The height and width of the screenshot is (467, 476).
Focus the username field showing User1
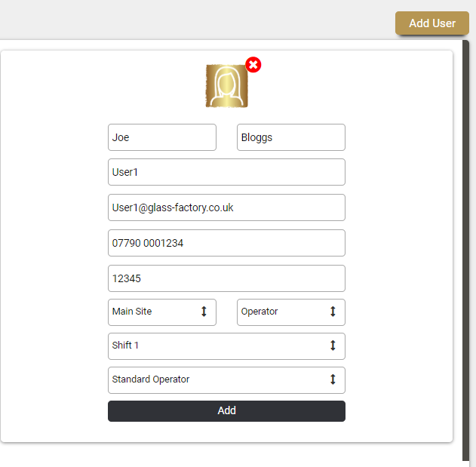[226, 172]
